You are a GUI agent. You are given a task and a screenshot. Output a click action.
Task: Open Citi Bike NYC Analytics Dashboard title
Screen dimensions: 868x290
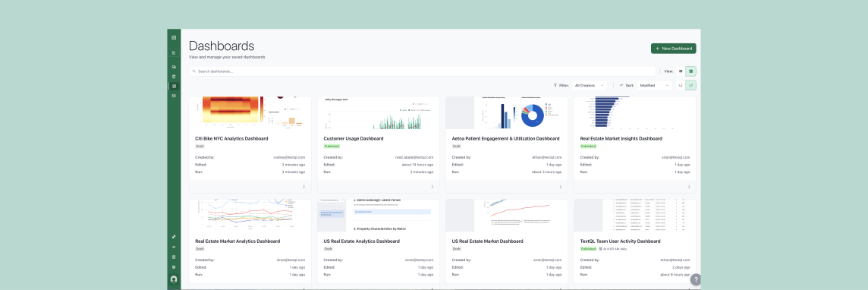pos(232,138)
